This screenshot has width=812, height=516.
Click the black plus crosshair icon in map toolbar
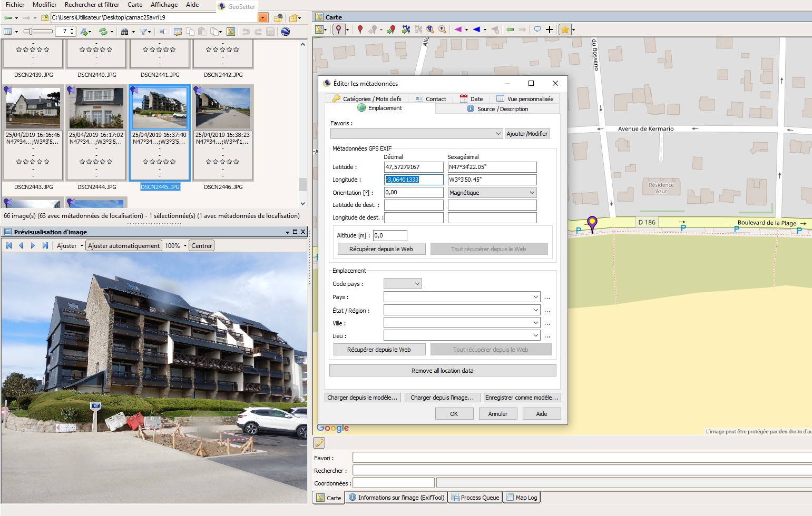click(550, 29)
